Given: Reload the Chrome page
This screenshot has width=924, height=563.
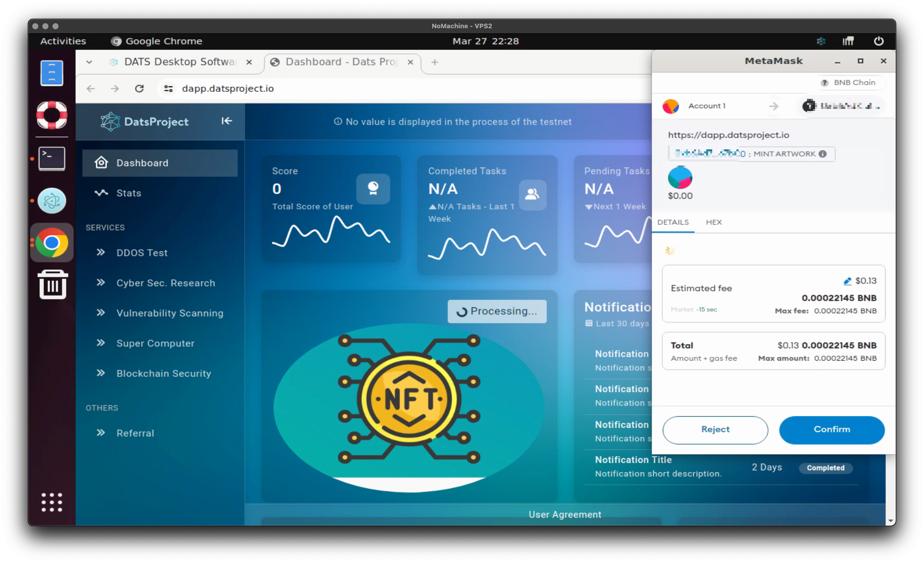Looking at the screenshot, I should (x=139, y=89).
